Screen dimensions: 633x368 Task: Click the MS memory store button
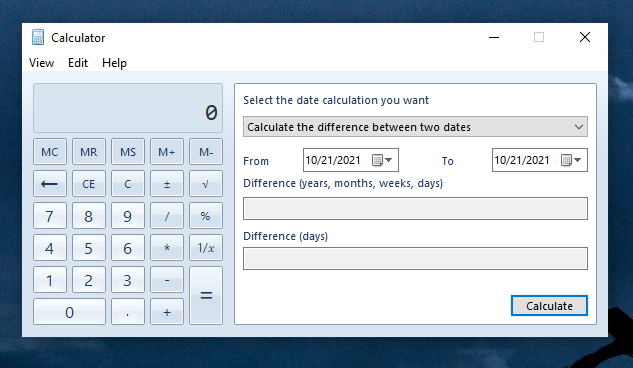click(128, 152)
